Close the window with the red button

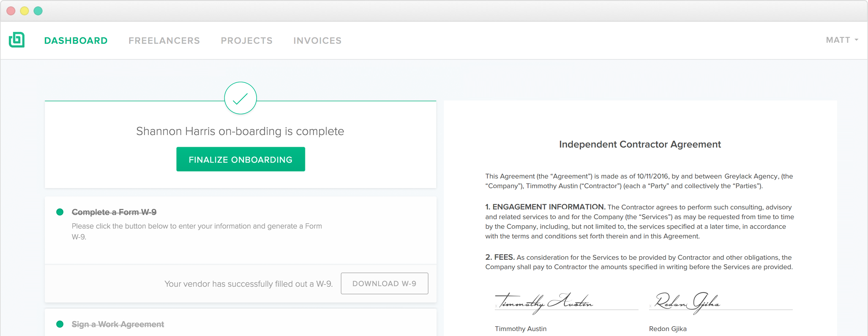11,11
